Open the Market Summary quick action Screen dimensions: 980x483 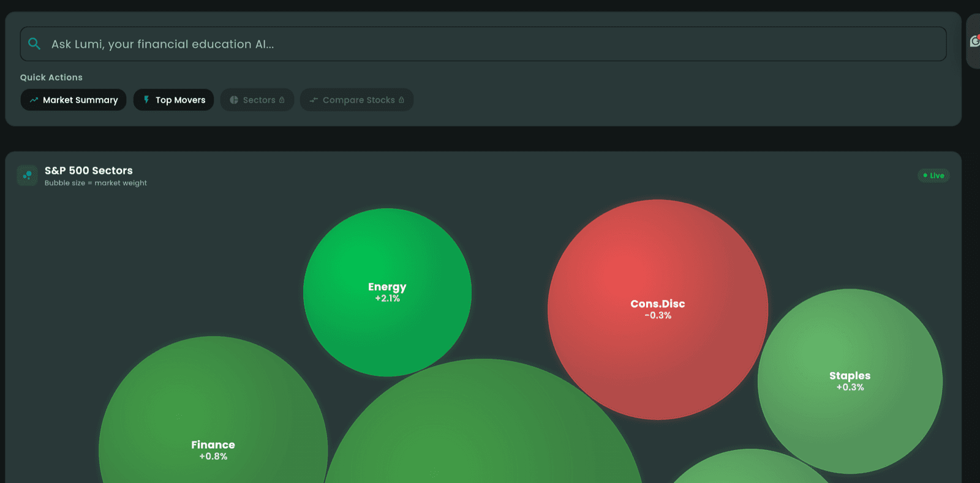[73, 100]
